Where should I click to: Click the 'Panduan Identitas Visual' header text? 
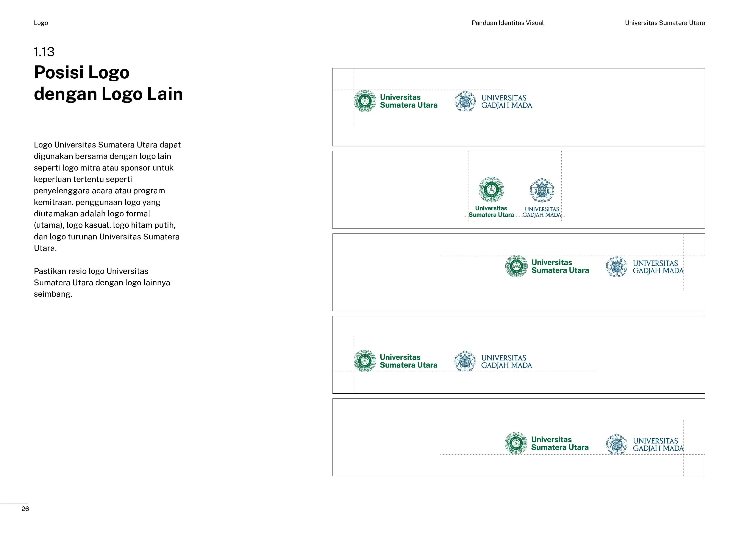(x=507, y=23)
